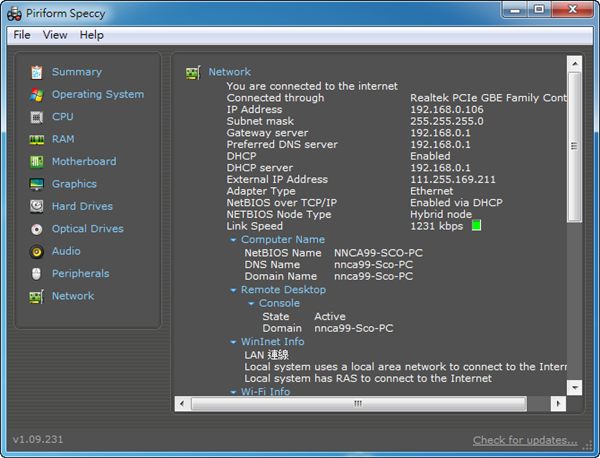Open the Peripherals mouse icon

37,274
